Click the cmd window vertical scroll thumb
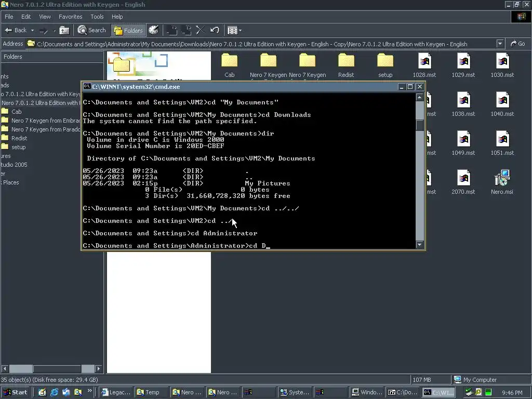This screenshot has height=399, width=532. point(419,125)
